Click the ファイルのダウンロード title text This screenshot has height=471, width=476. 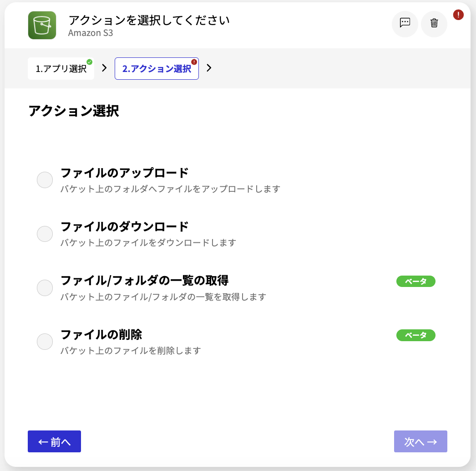(x=125, y=227)
